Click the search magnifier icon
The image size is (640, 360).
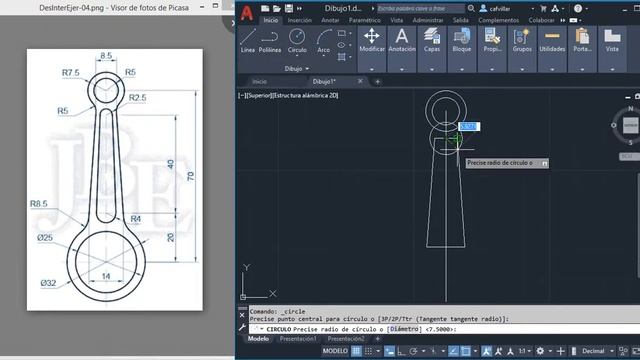coord(471,8)
